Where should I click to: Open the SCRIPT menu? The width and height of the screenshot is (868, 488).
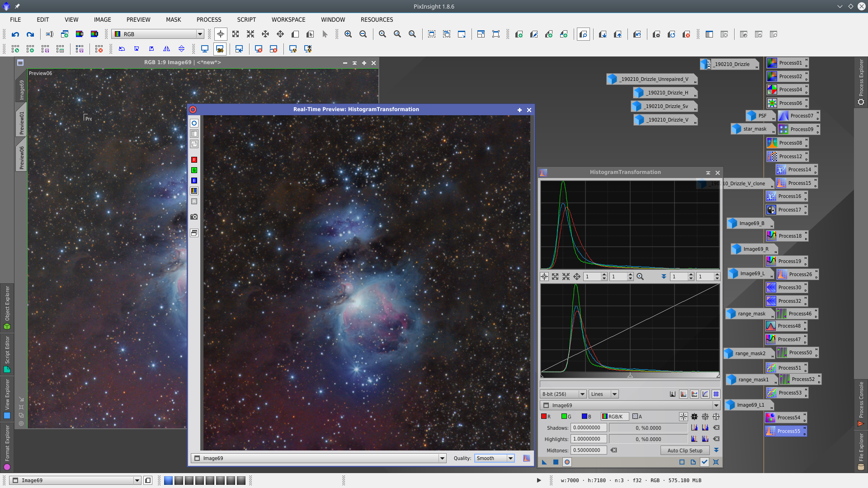(x=246, y=19)
